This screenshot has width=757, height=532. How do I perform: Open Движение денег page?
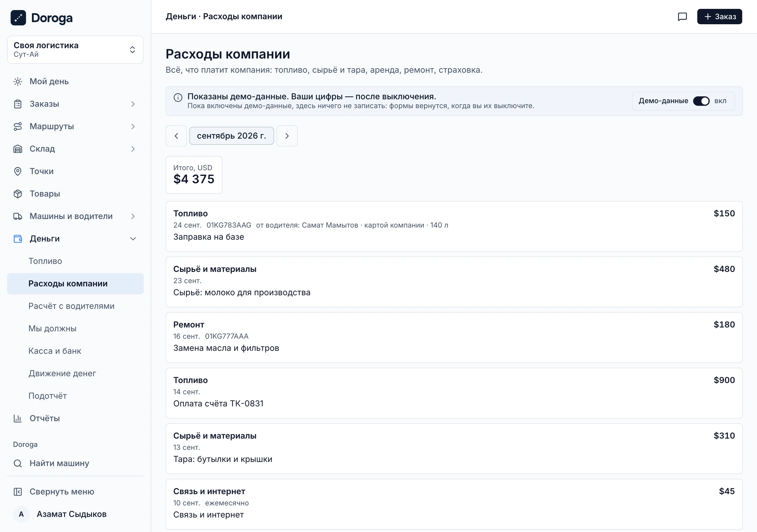click(75, 373)
